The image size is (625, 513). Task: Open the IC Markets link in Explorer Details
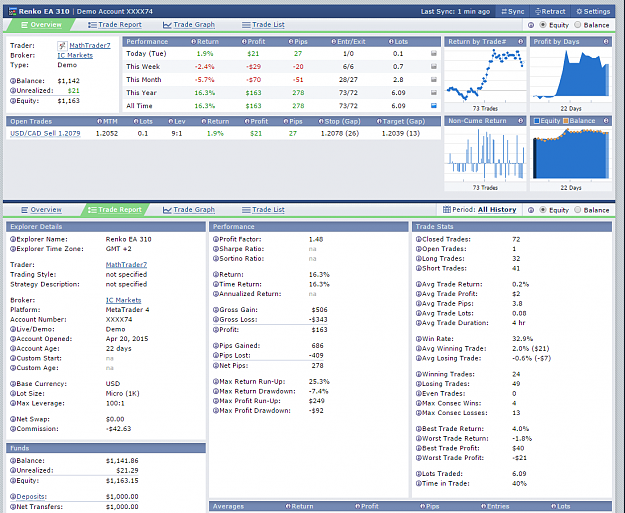click(x=123, y=300)
